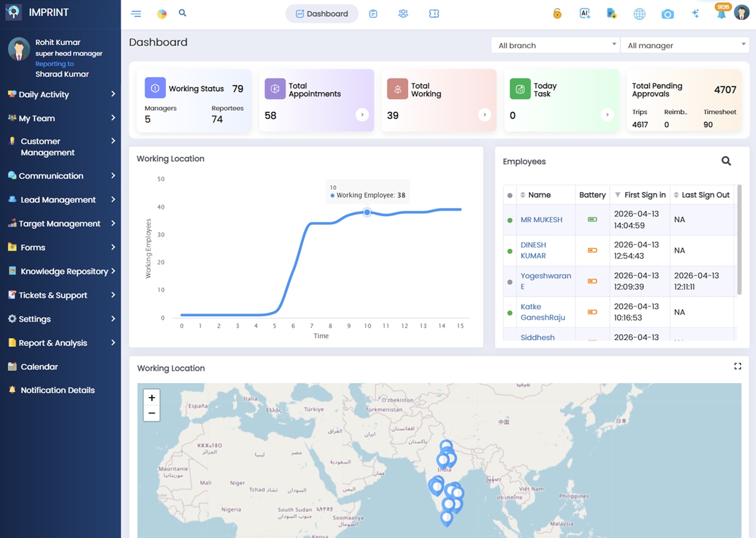The width and height of the screenshot is (756, 538).
Task: Open the ticket tab icon in the top bar
Action: [x=434, y=14]
